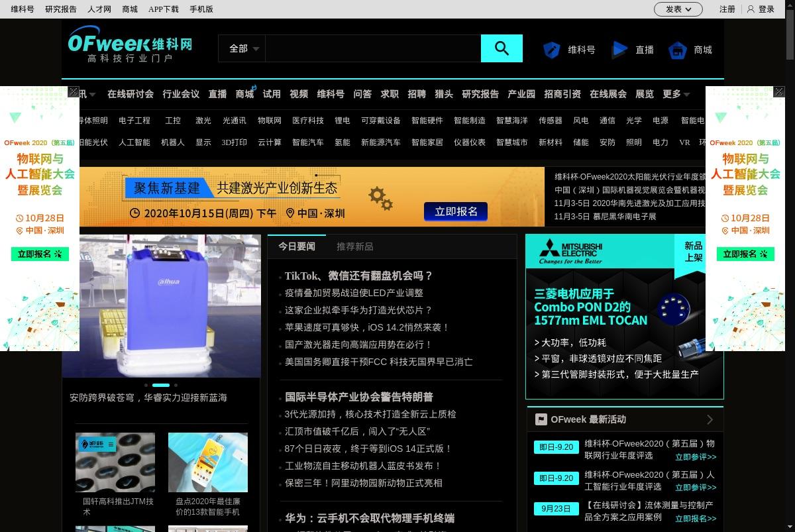Select the 今日要闻 tab
This screenshot has height=532, width=795.
click(x=297, y=246)
